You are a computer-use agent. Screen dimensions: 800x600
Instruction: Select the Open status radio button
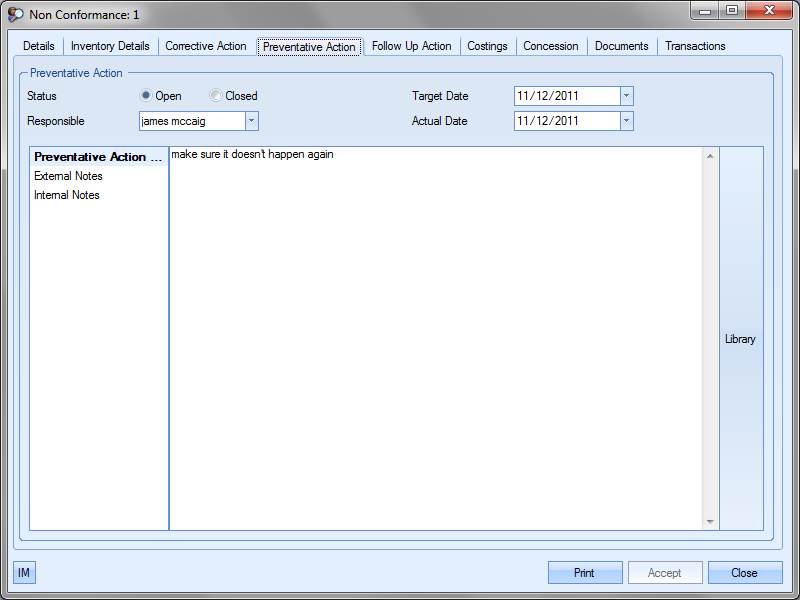[x=146, y=95]
